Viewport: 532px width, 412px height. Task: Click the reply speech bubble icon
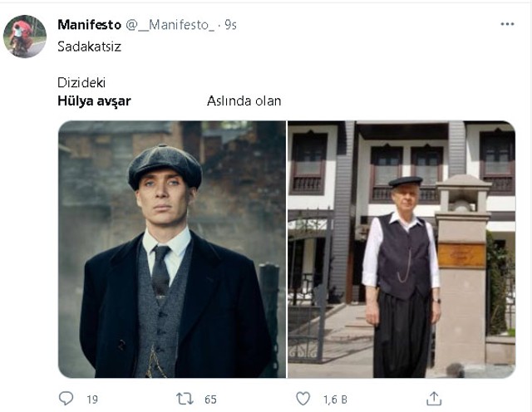click(x=66, y=399)
